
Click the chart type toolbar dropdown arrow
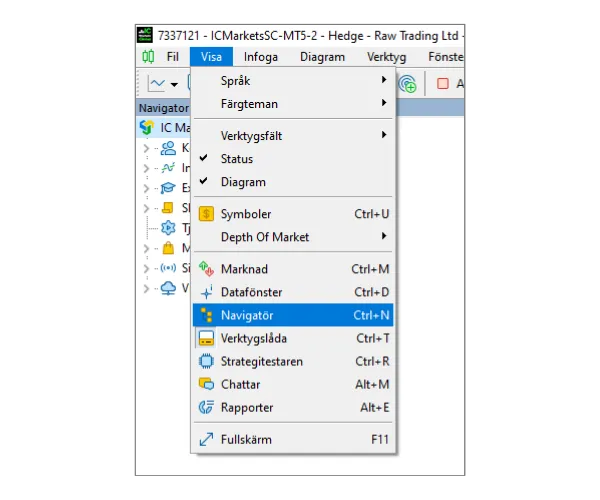coord(174,84)
